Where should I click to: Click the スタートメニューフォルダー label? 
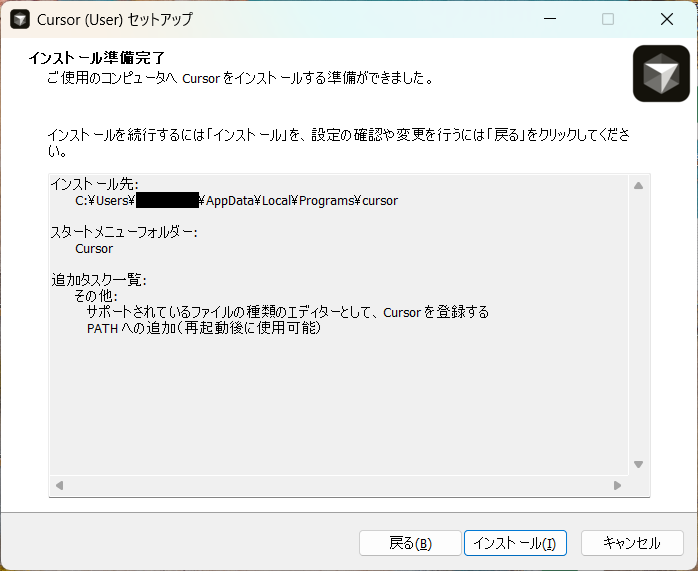[124, 232]
